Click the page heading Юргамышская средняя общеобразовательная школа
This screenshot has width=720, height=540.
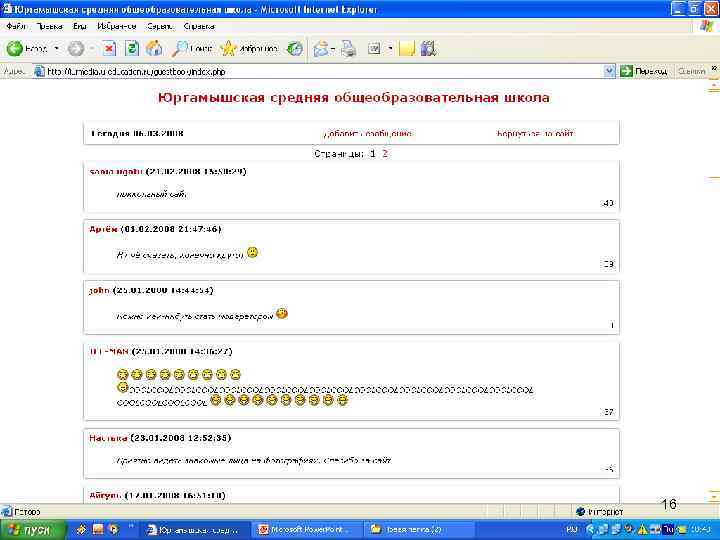pyautogui.click(x=354, y=97)
